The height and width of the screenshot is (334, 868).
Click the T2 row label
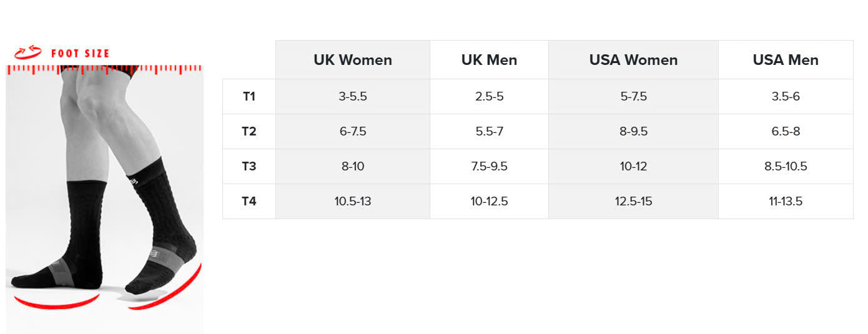pyautogui.click(x=249, y=132)
